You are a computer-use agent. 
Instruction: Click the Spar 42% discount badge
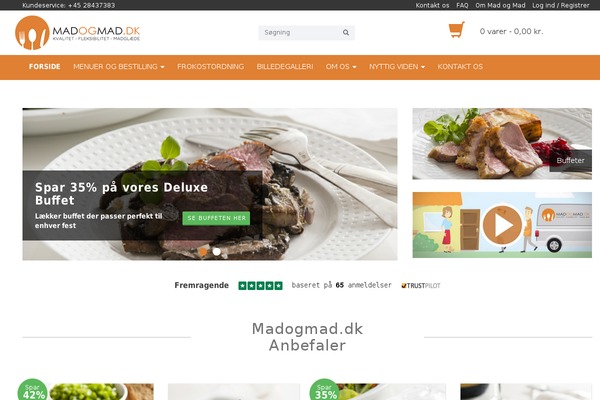[33, 390]
